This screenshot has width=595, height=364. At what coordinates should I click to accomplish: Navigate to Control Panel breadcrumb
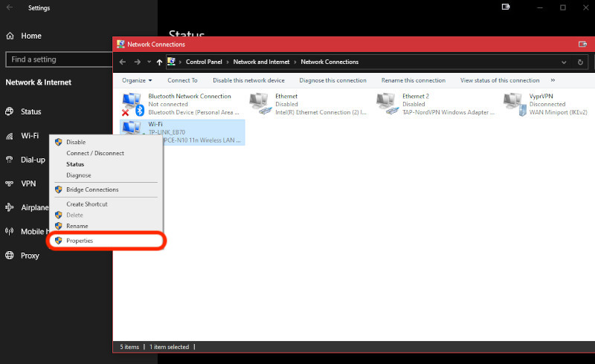pos(204,62)
